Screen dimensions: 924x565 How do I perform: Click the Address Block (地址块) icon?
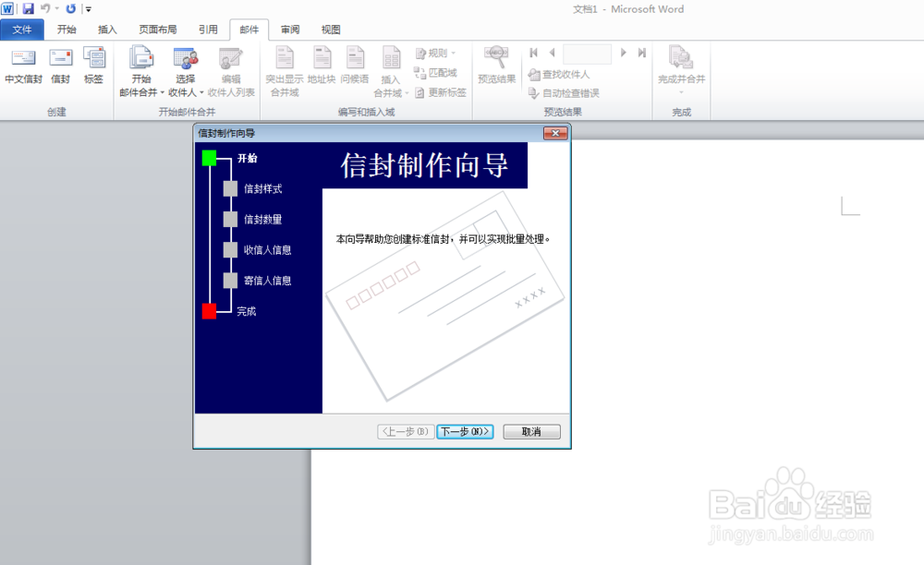pos(322,66)
